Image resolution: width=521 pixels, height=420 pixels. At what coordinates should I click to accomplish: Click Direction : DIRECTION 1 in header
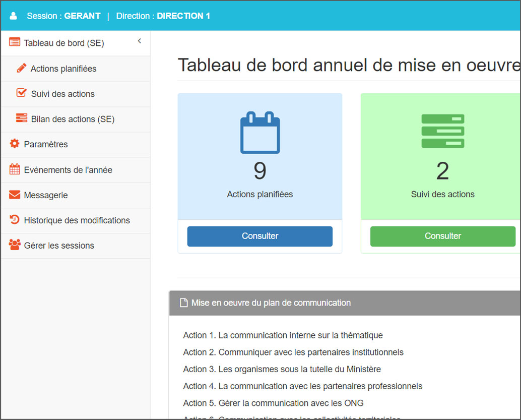tap(163, 16)
